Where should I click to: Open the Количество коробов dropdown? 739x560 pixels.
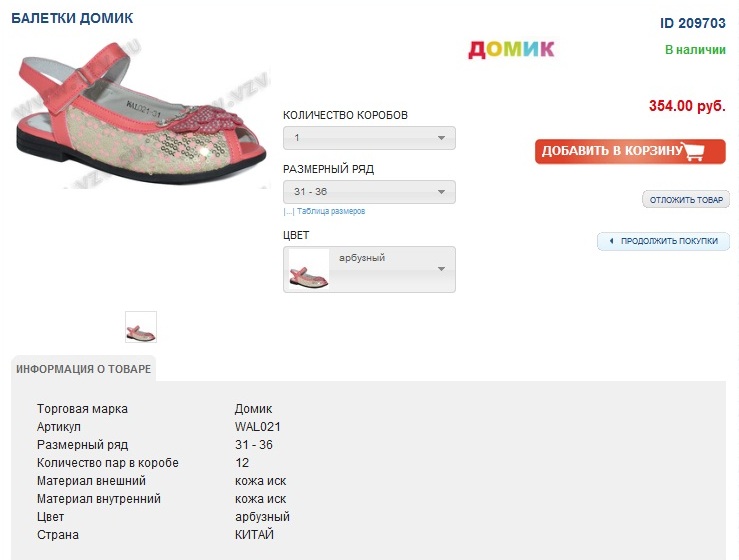(369, 138)
